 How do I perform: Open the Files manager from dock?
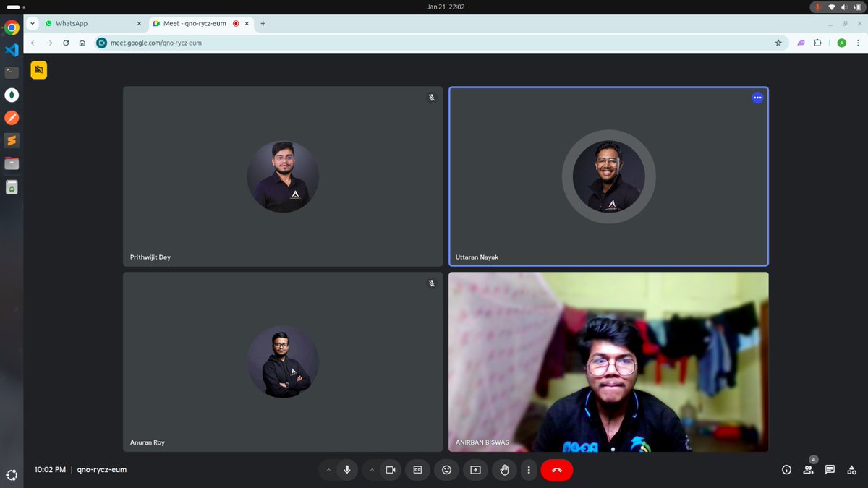12,163
